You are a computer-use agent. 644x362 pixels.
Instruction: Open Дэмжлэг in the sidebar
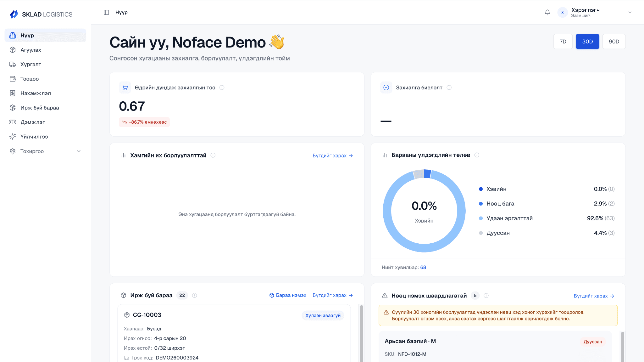click(x=45, y=122)
